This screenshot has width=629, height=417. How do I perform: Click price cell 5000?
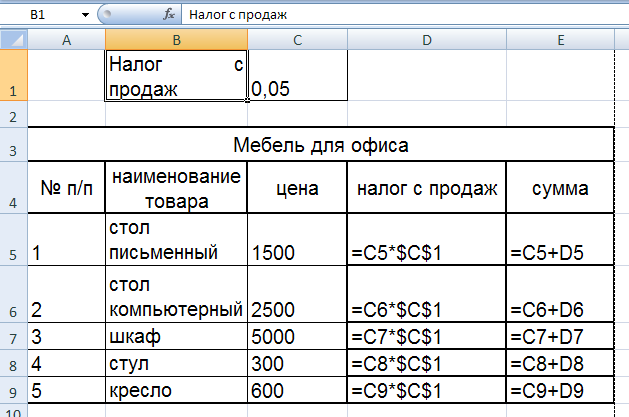click(297, 336)
